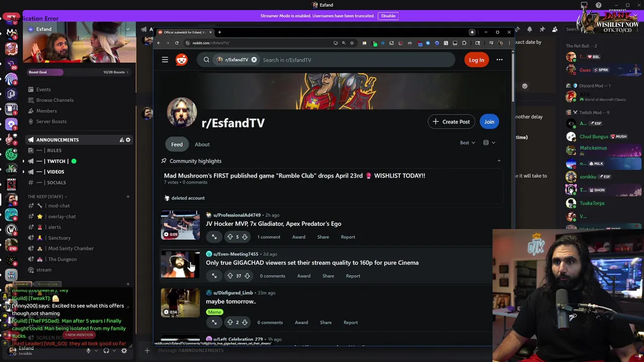Image resolution: width=644 pixels, height=362 pixels.
Task: Collapse the Community highlights section
Action: tap(499, 161)
